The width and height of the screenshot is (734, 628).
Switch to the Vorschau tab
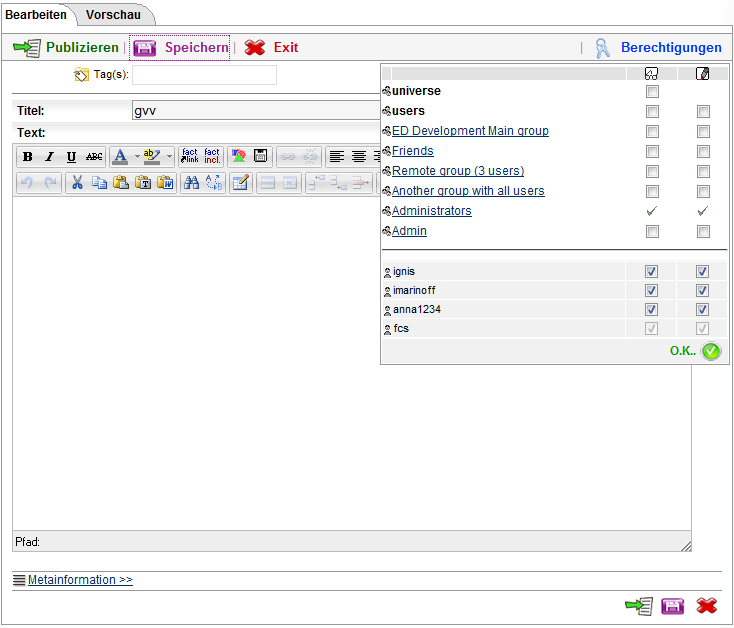coord(113,15)
